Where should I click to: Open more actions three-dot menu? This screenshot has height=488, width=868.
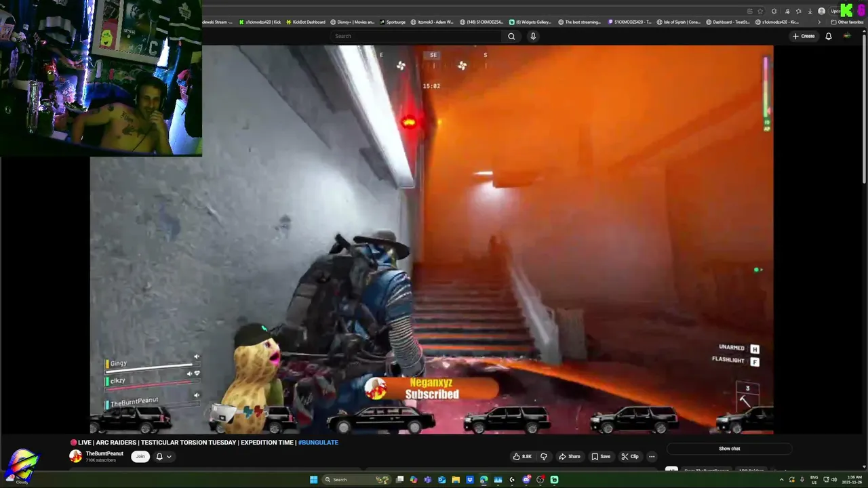click(652, 456)
